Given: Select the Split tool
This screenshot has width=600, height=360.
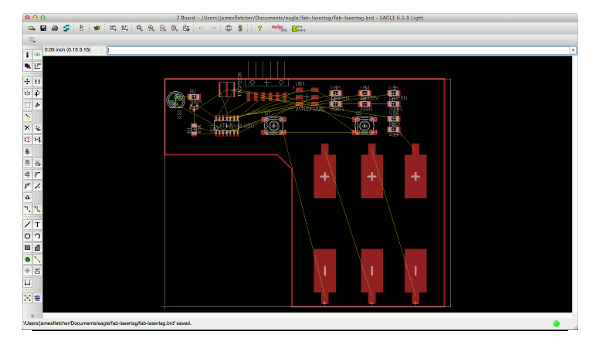Looking at the screenshot, I should [x=27, y=186].
